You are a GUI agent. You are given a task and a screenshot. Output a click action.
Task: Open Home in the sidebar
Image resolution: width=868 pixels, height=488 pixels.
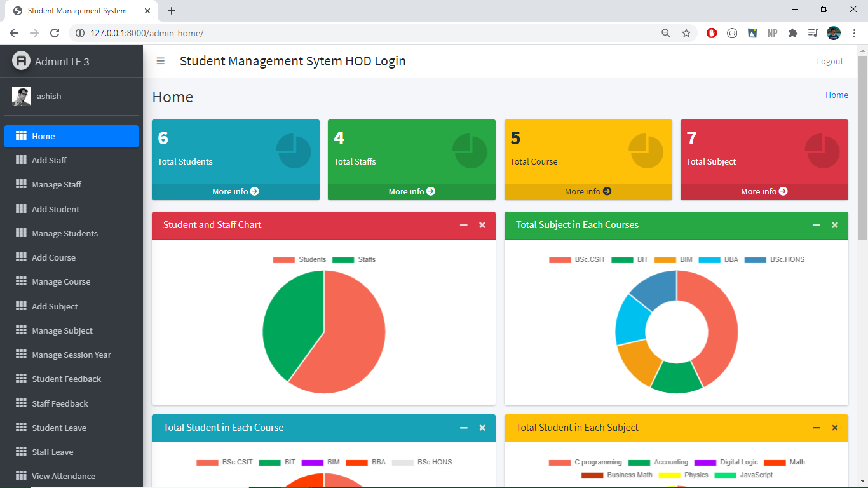click(x=71, y=136)
